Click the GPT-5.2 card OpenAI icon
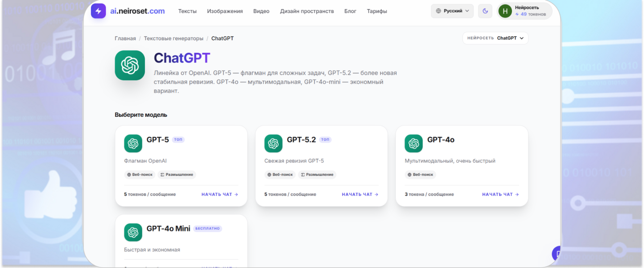The width and height of the screenshot is (644, 268). (274, 143)
